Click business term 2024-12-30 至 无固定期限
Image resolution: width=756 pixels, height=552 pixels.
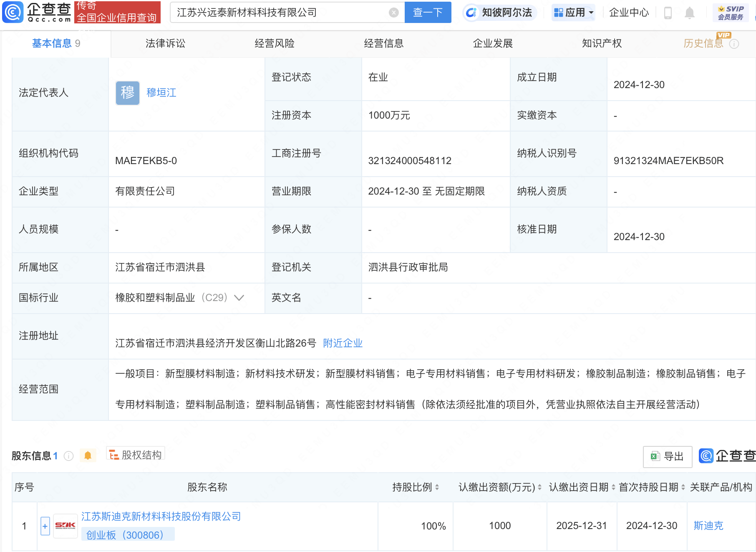[x=426, y=191]
